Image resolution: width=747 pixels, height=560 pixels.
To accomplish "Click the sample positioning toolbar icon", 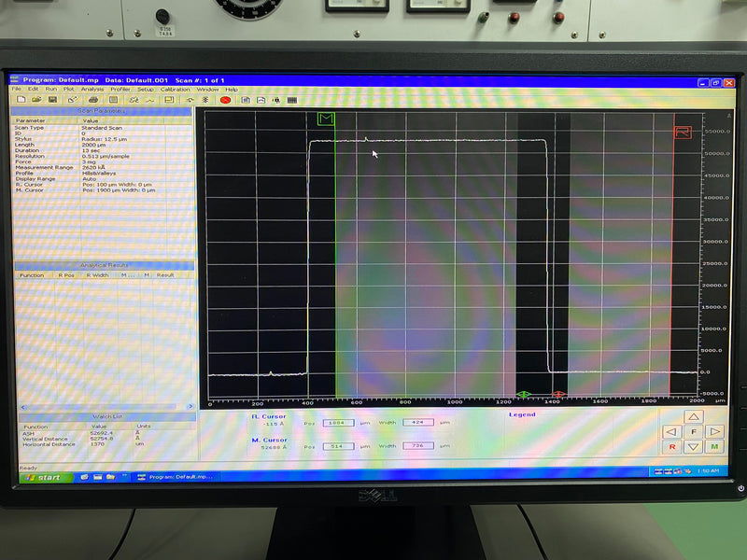I will [x=276, y=100].
